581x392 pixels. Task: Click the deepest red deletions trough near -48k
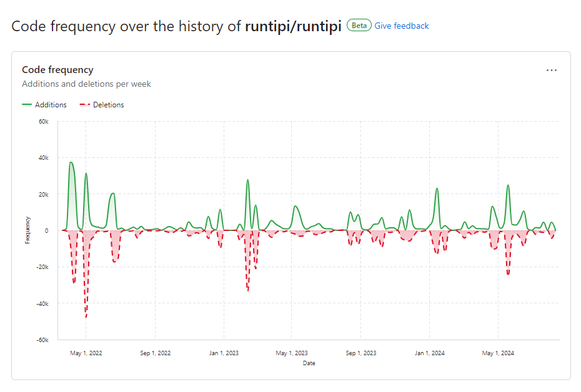tap(86, 316)
